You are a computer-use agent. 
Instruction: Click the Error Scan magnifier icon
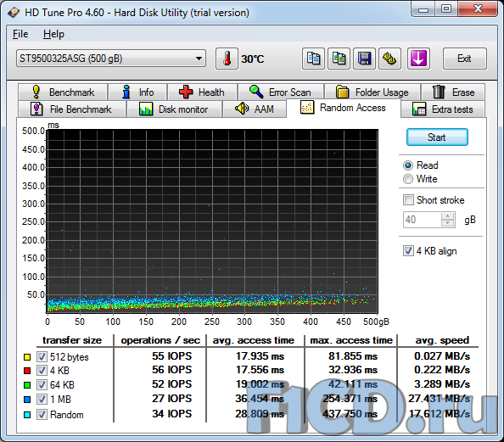coord(256,92)
